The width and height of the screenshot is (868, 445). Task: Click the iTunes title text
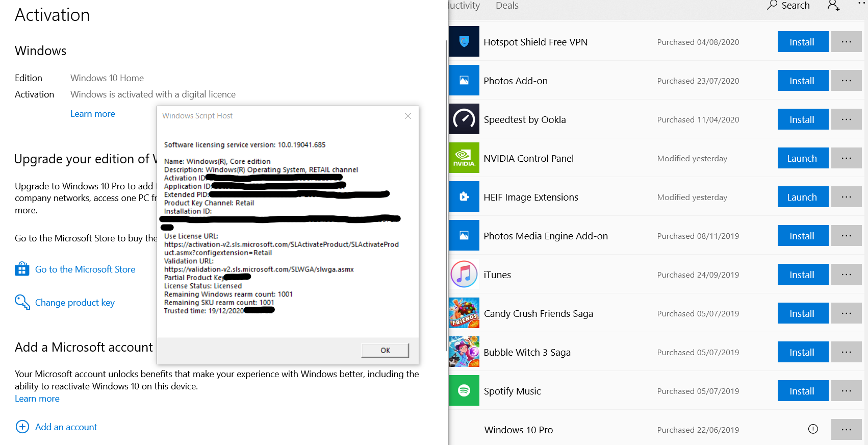[497, 275]
